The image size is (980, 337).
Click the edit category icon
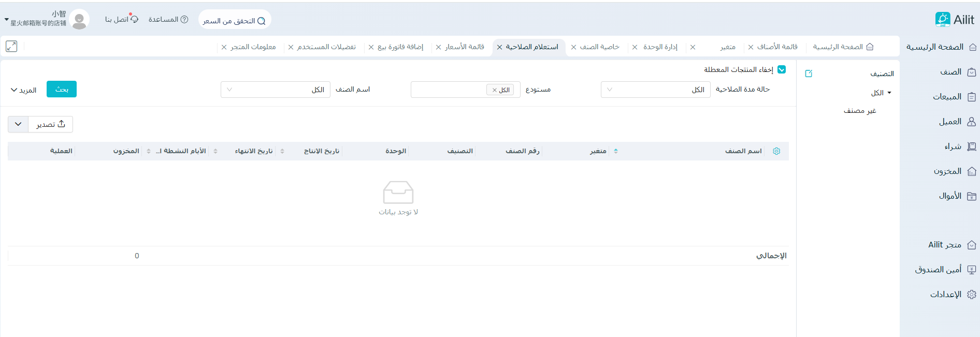click(x=809, y=74)
